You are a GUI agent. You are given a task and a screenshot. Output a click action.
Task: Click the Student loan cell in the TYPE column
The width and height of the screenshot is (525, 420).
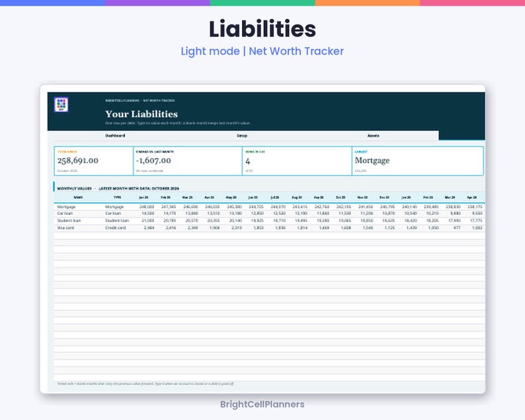(117, 221)
